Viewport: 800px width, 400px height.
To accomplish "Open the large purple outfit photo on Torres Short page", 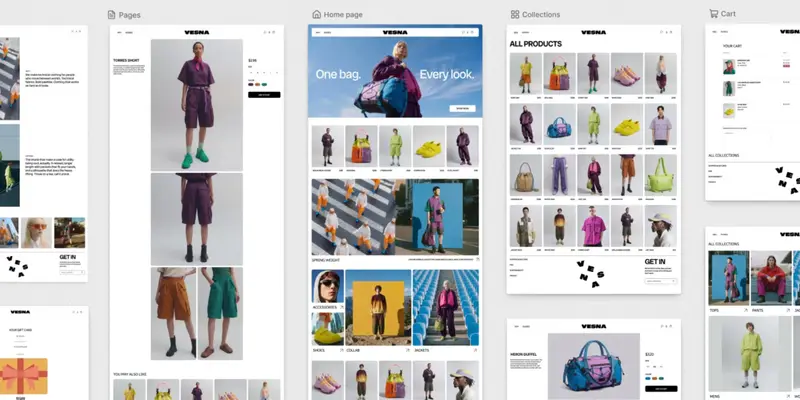I will (196, 105).
